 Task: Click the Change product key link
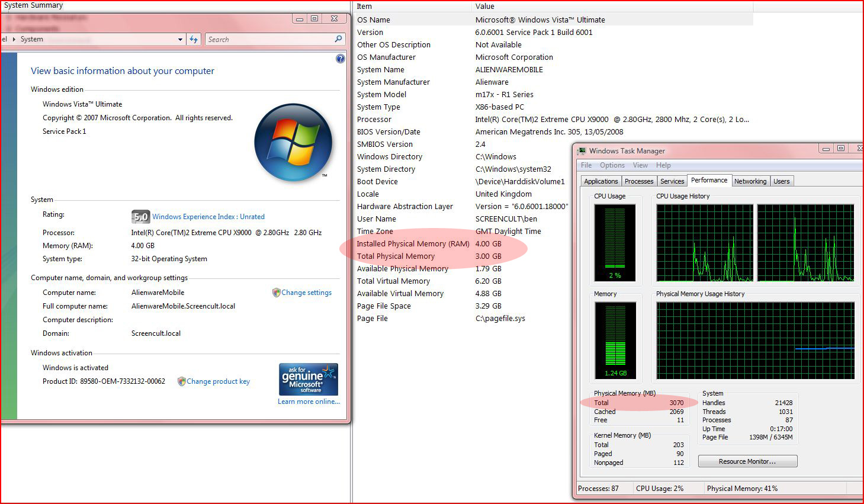tap(219, 381)
